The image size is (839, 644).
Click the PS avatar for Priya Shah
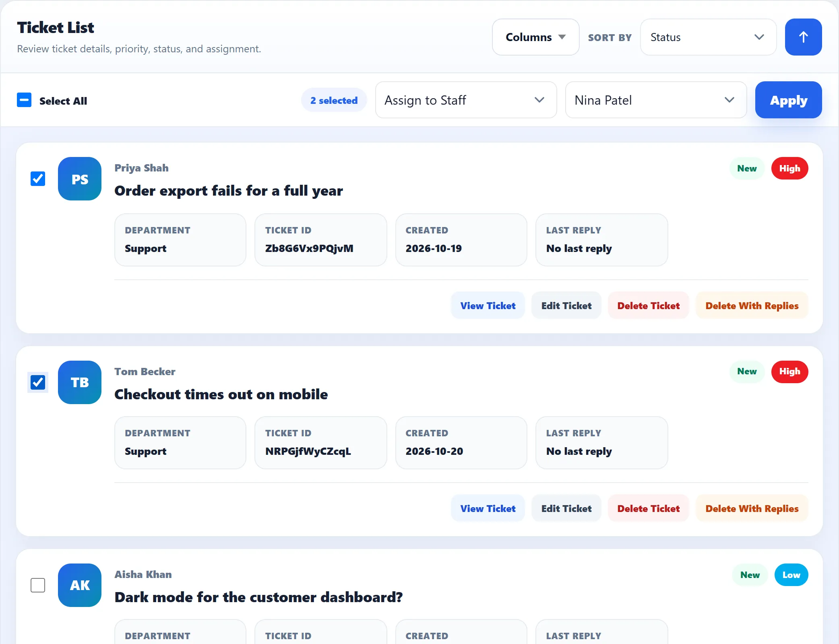[x=80, y=179]
